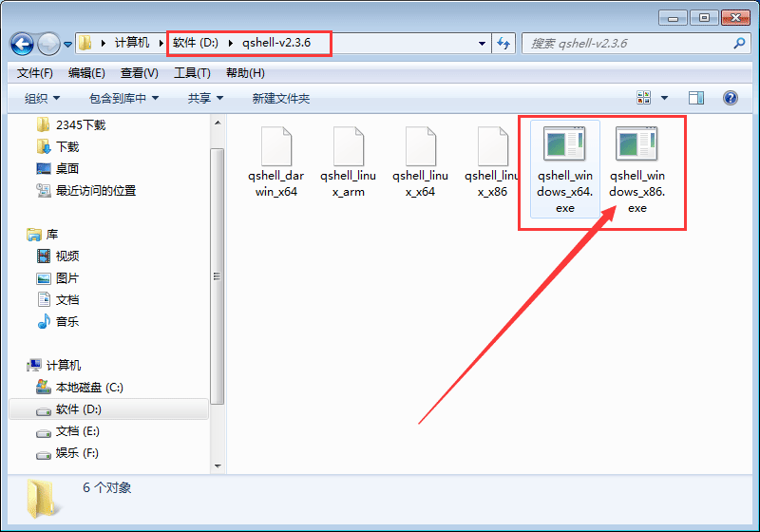The image size is (760, 532).
Task: Click the details pane folder icon
Action: point(43,499)
